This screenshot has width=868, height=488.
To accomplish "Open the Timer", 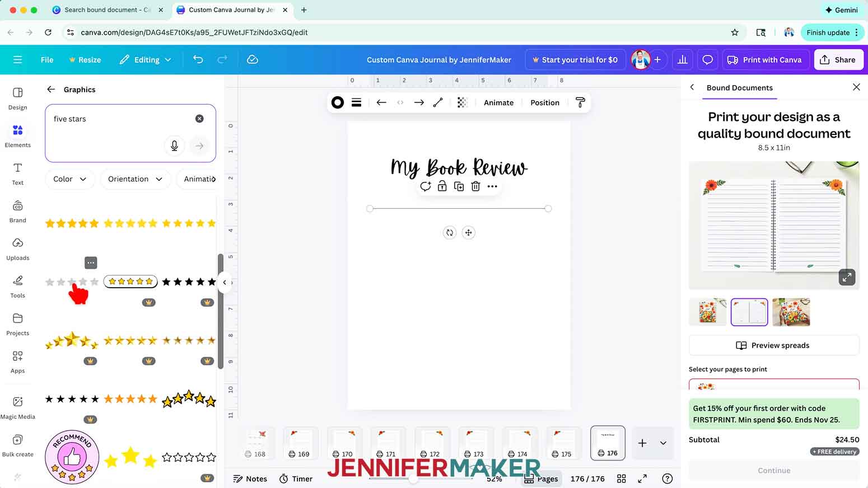I will (x=296, y=478).
